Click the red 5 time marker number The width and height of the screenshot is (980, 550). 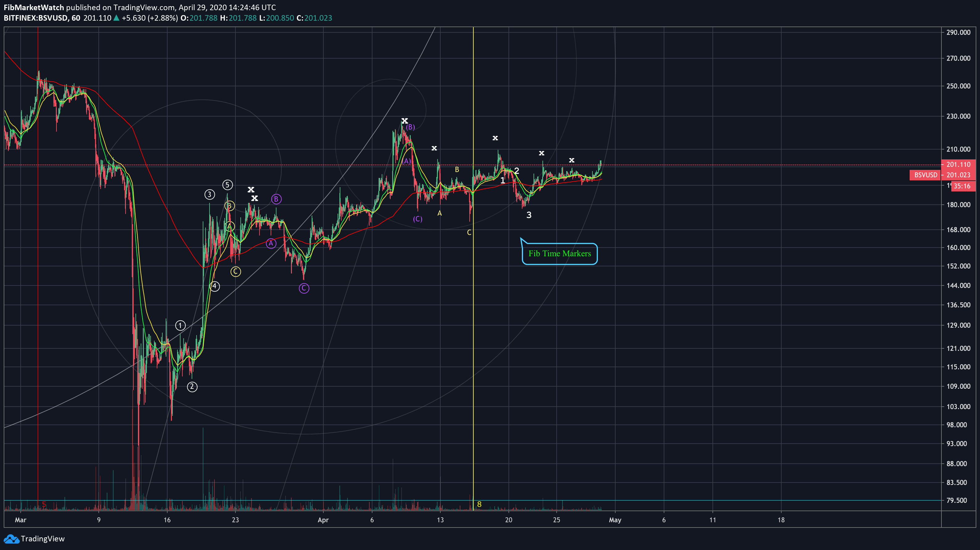tap(44, 504)
